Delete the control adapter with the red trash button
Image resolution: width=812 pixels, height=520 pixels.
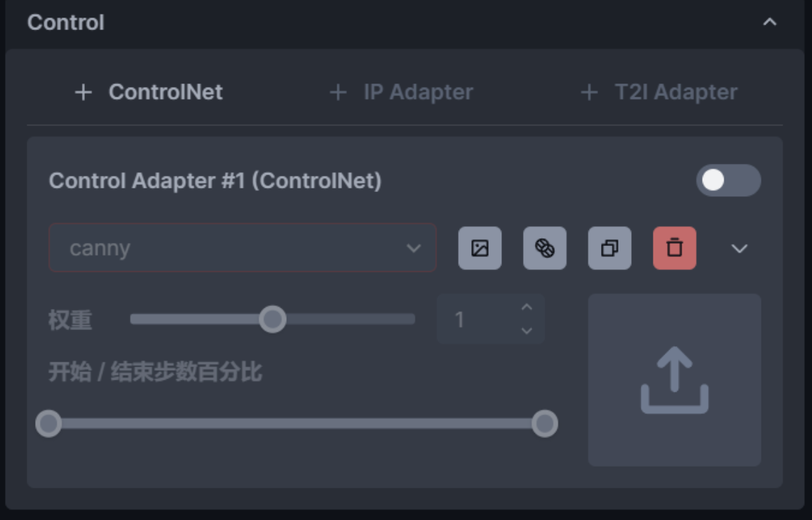click(675, 248)
